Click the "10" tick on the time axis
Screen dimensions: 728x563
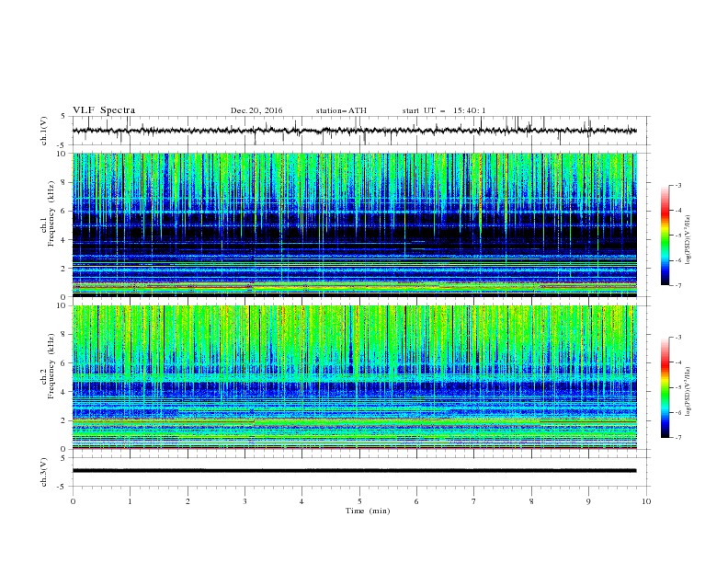646,501
